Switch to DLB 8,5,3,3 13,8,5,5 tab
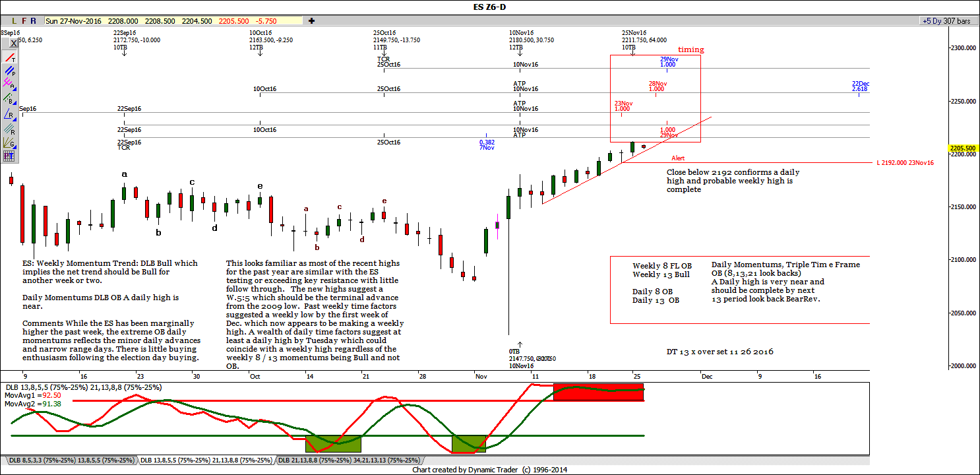The width and height of the screenshot is (980, 475). click(71, 460)
